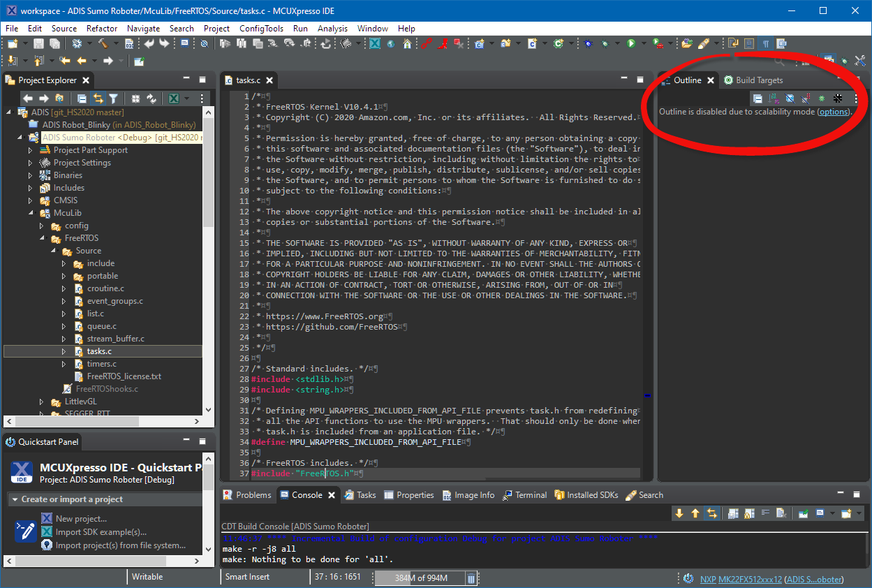Image resolution: width=872 pixels, height=588 pixels.
Task: Toggle Link with Editor in Project Explorer
Action: pos(98,98)
